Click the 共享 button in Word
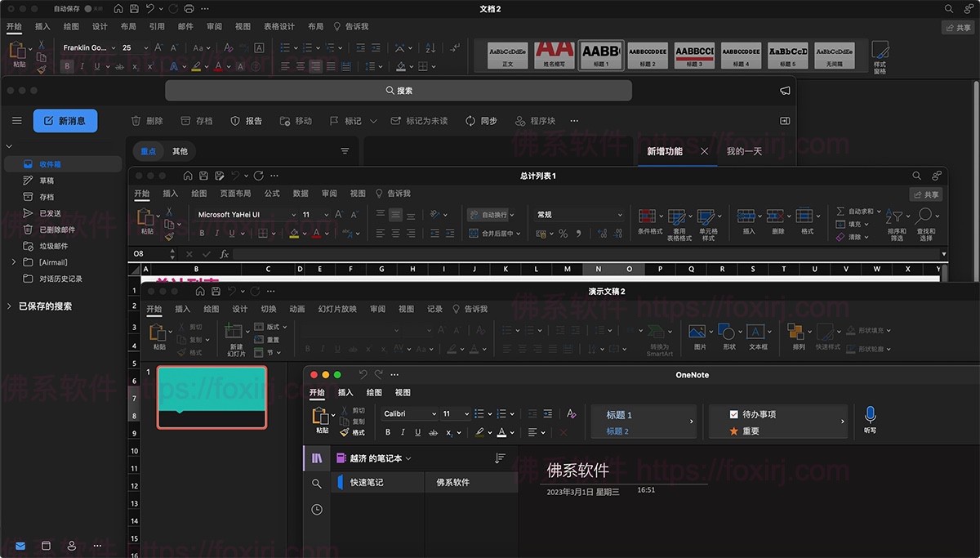Viewport: 980px width, 558px height. (958, 28)
